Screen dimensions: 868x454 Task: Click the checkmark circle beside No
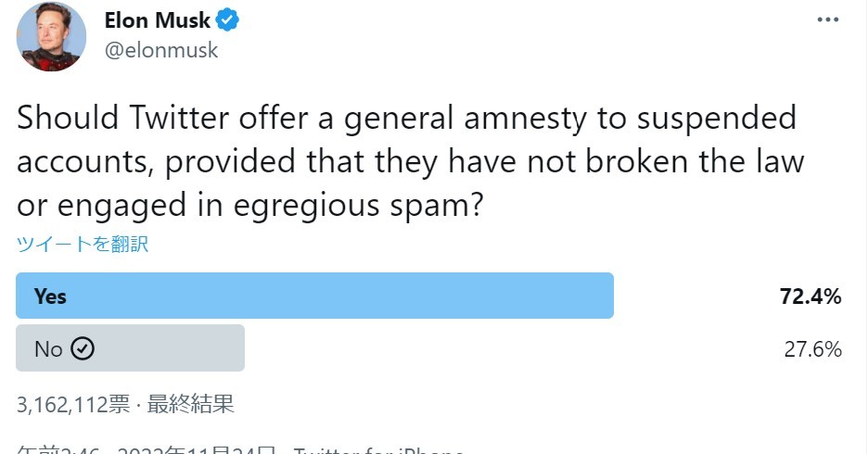coord(83,349)
